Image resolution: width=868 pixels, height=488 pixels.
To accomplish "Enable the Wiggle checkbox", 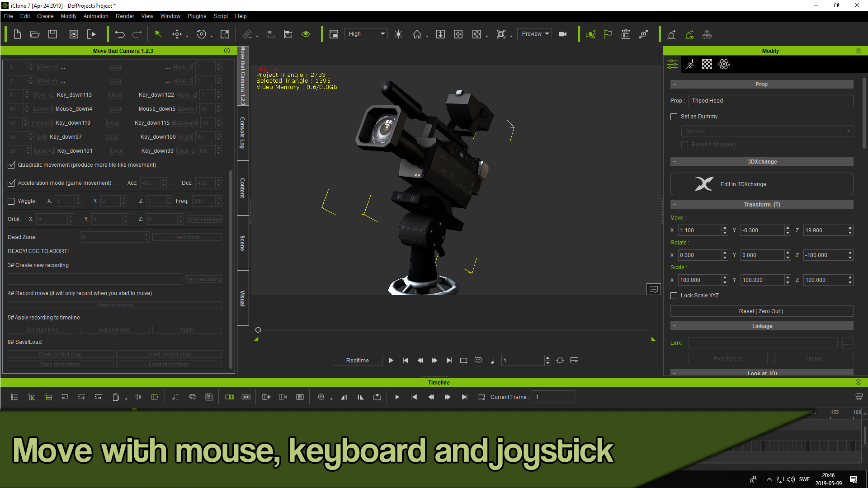I will point(11,201).
